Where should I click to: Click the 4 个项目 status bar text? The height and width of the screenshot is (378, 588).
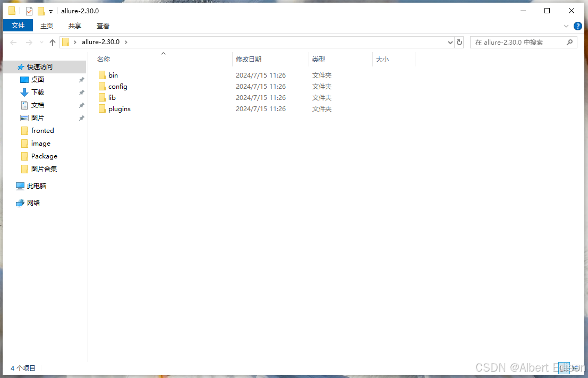point(23,368)
